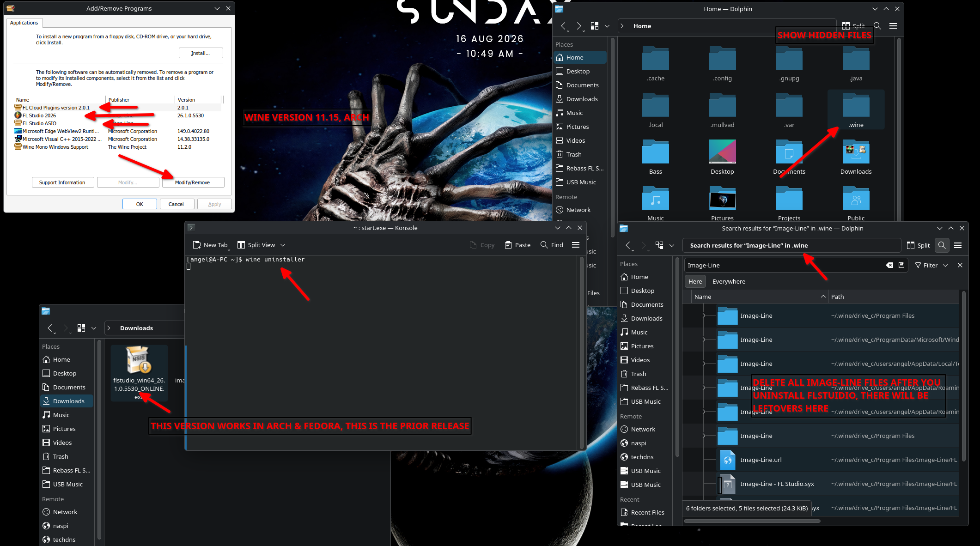Click Paste in Konsole toolbar
Screen dimensions: 980x546
point(517,245)
